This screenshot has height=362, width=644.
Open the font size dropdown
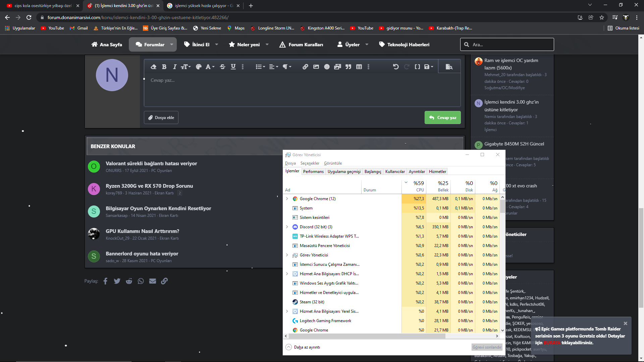(x=185, y=67)
